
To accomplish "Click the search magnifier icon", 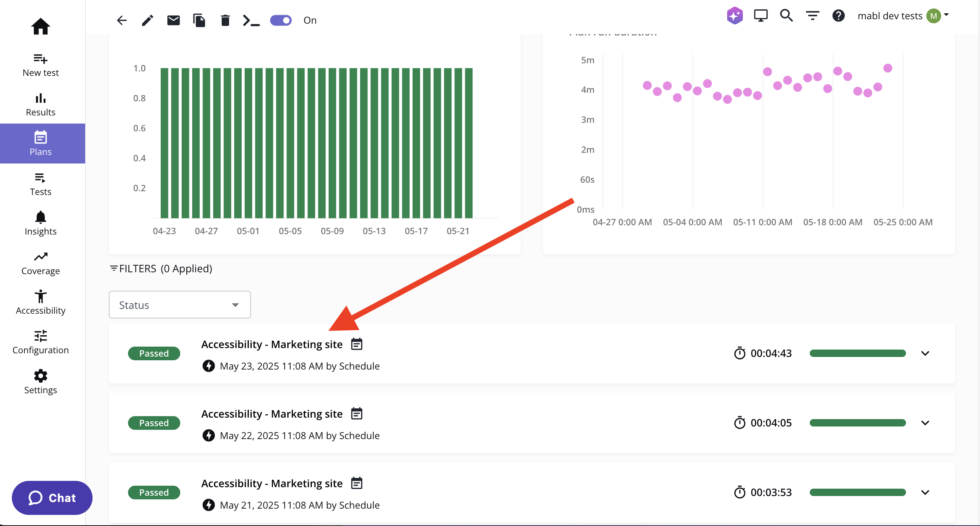I will [x=786, y=16].
